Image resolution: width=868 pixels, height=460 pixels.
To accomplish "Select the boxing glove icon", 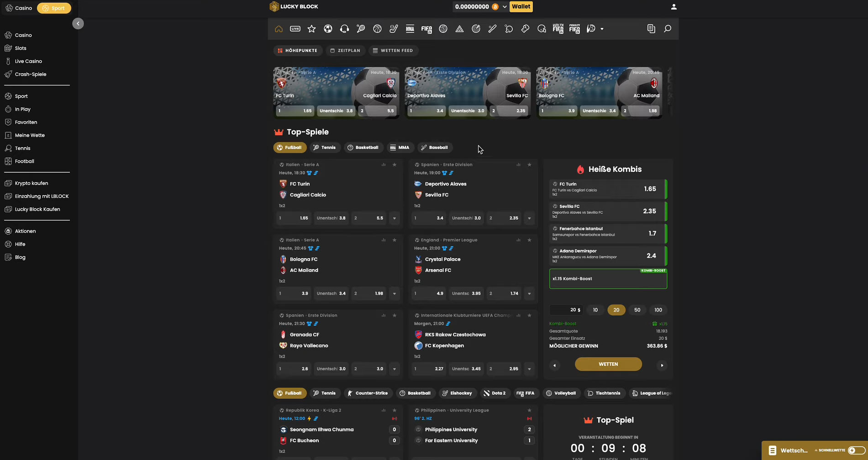I will 525,29.
